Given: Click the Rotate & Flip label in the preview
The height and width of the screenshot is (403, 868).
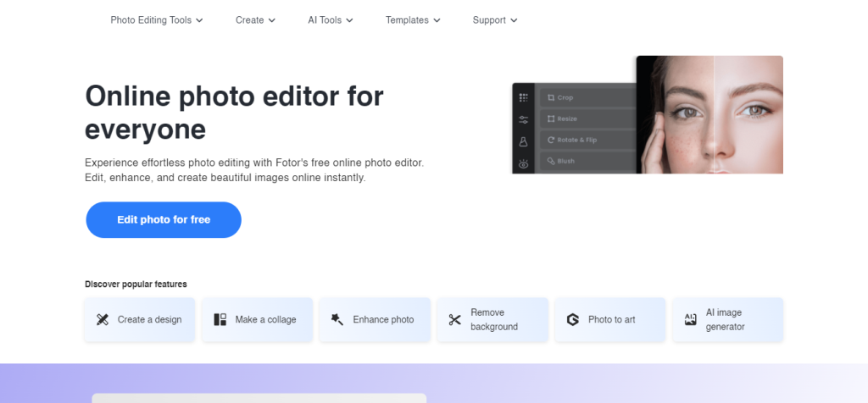Looking at the screenshot, I should (576, 140).
